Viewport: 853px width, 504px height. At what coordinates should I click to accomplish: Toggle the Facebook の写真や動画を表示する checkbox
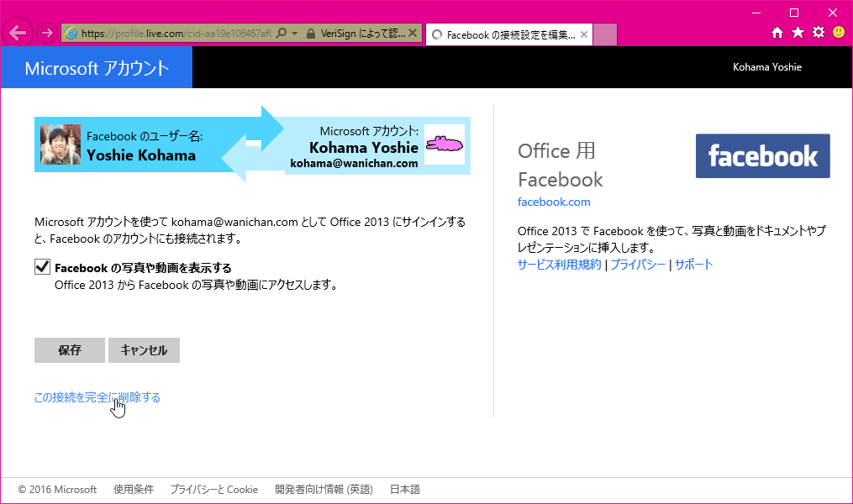click(42, 267)
